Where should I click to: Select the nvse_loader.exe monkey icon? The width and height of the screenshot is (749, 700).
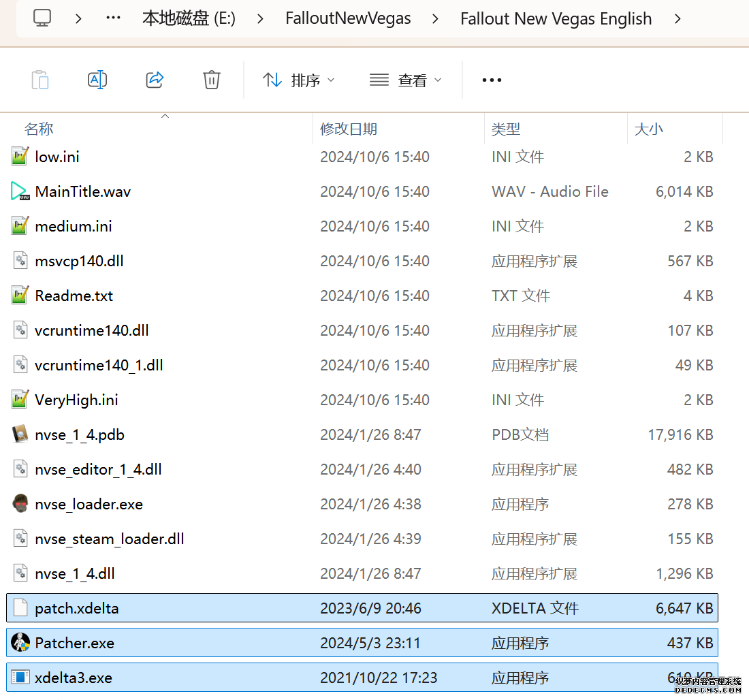click(20, 505)
